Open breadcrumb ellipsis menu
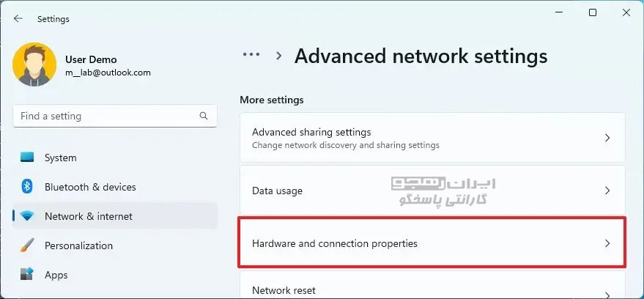Viewport: 644px width, 299px height. pos(251,55)
